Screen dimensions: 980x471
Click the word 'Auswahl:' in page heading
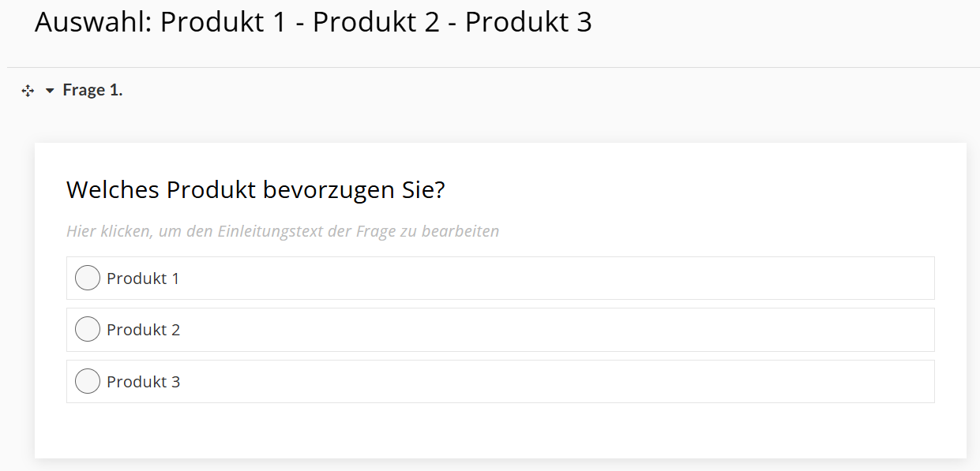(92, 22)
